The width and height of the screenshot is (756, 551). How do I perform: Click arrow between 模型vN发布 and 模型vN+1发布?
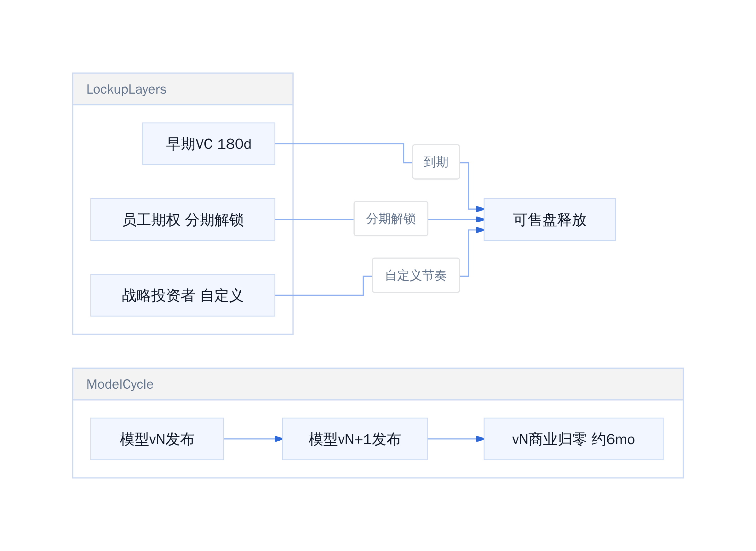[253, 439]
